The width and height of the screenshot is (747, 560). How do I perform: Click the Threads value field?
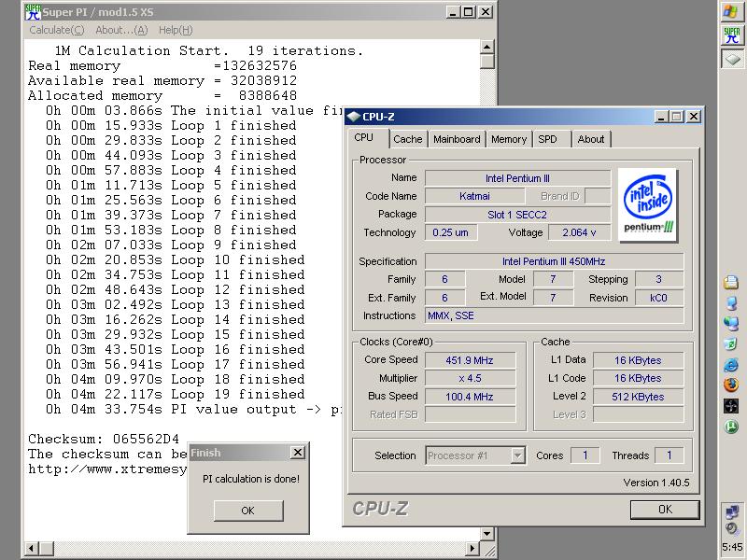[x=669, y=455]
